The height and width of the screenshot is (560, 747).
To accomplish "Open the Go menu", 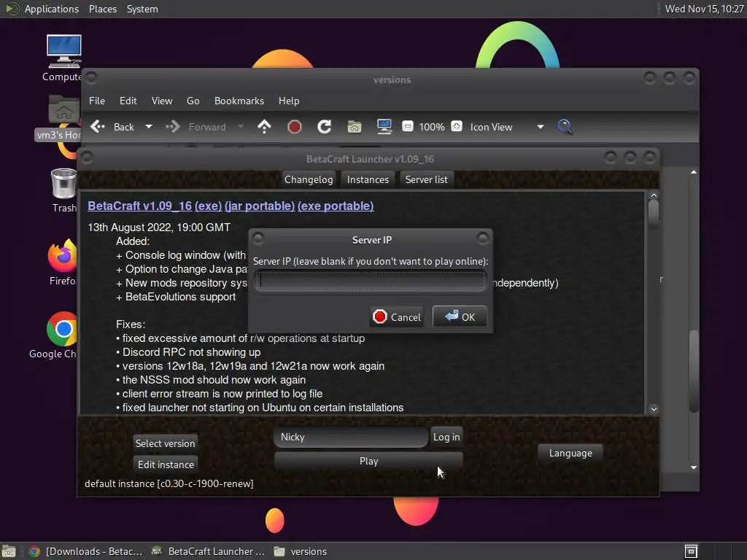I will click(193, 101).
